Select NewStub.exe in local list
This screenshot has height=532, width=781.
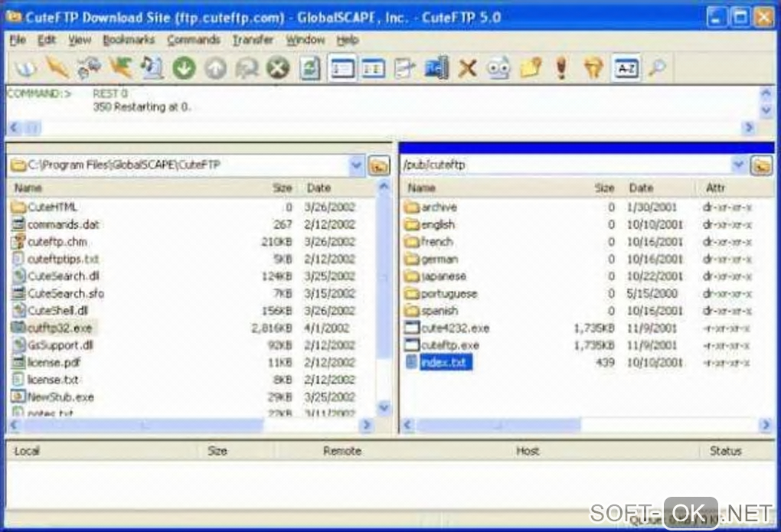tap(54, 397)
